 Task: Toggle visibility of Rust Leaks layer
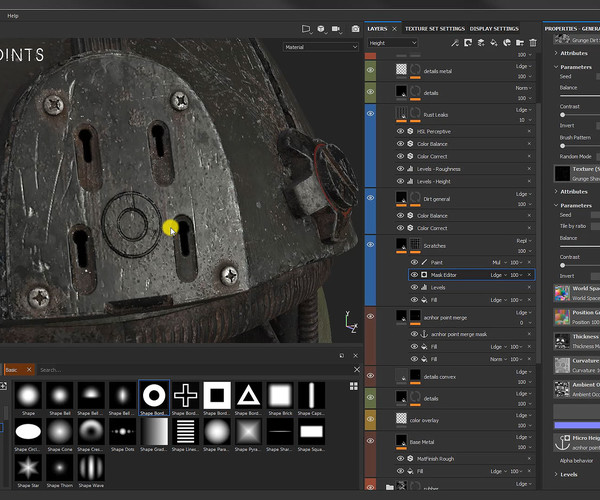[370, 114]
